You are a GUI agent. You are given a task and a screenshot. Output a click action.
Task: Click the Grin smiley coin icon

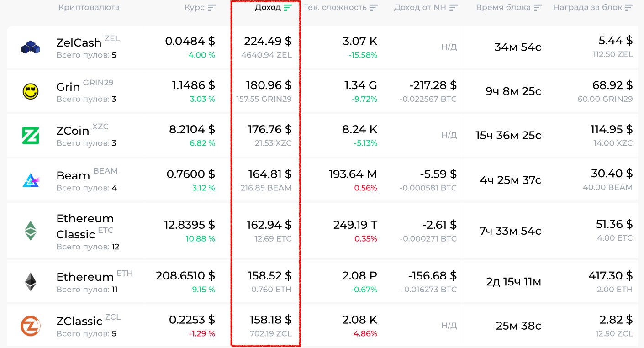click(x=31, y=91)
